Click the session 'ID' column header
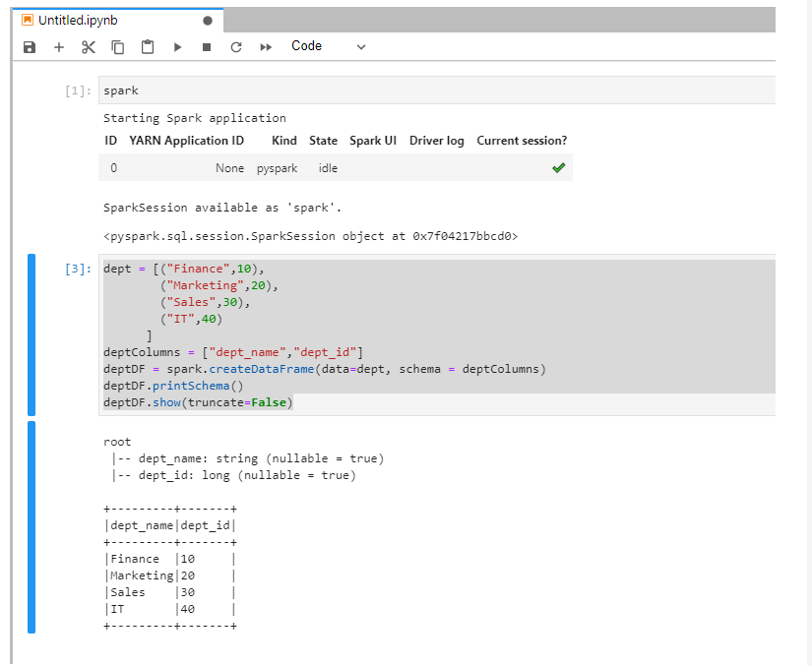The height and width of the screenshot is (666, 812). pyautogui.click(x=111, y=141)
